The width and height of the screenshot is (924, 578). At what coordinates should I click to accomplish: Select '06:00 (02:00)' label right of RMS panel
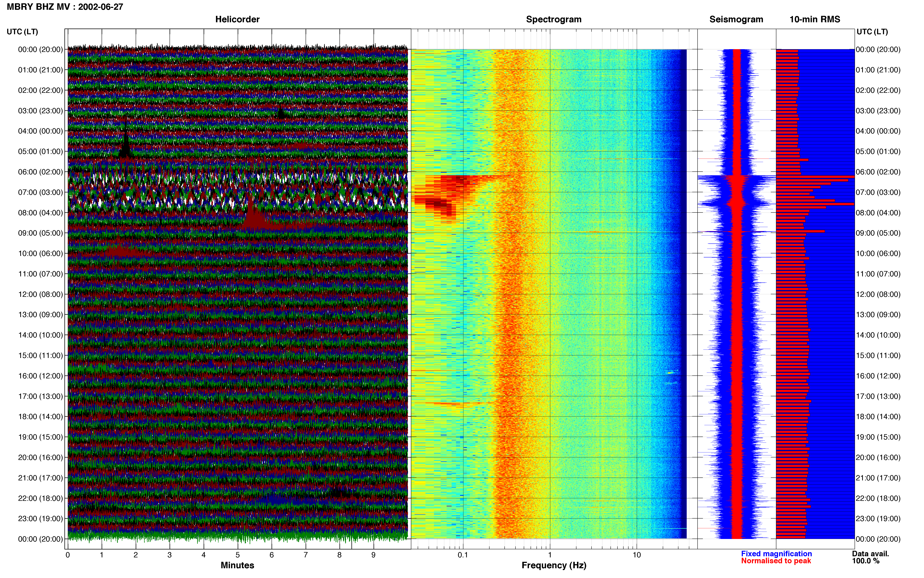tap(878, 172)
